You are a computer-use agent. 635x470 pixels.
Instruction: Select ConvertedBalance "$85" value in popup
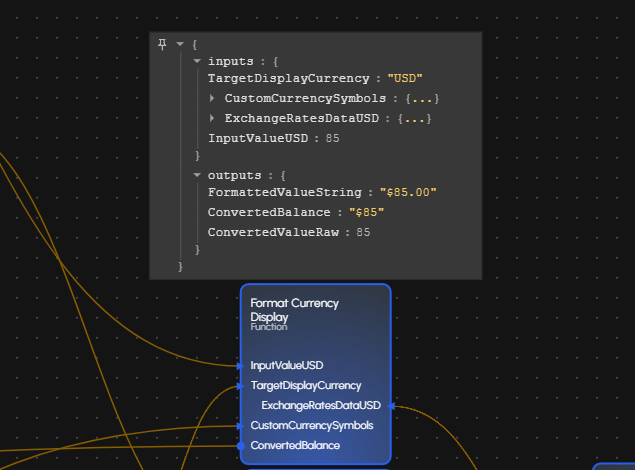tap(367, 212)
